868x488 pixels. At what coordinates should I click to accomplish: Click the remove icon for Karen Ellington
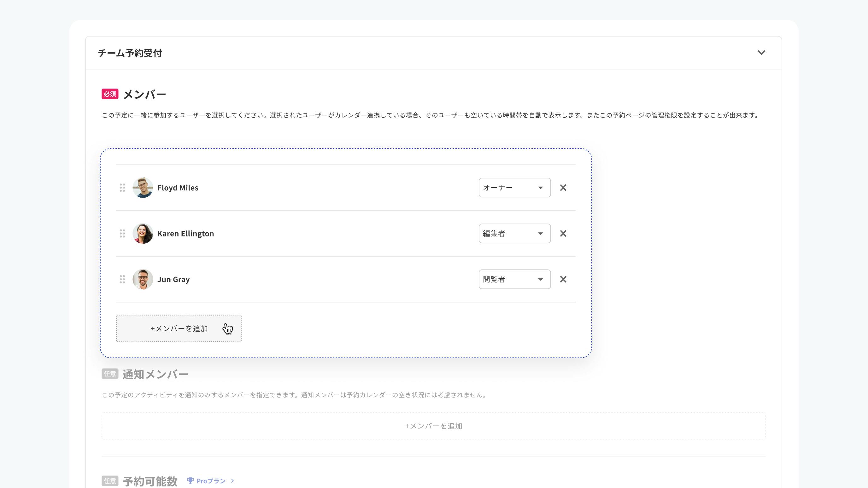pyautogui.click(x=563, y=233)
